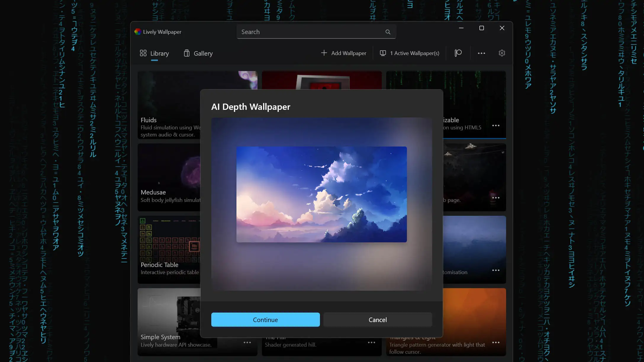Screen dimensions: 644x362
Task: Open options for Simple System wallpaper
Action: pos(247,342)
